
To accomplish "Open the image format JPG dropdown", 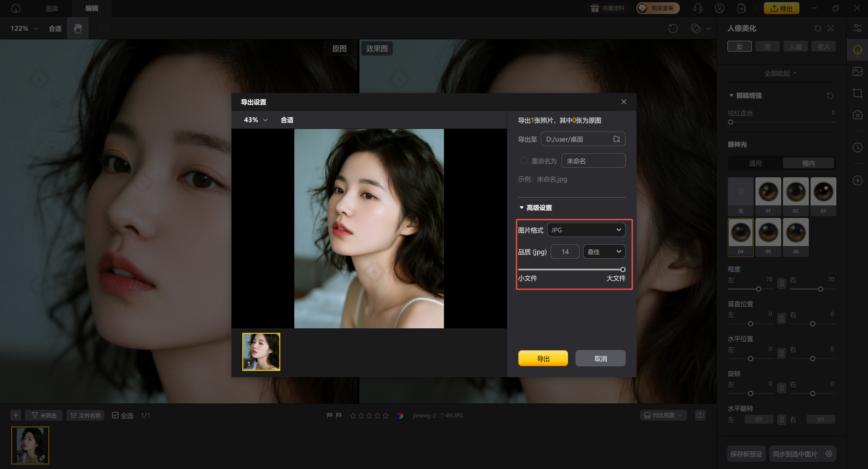I will pos(586,230).
